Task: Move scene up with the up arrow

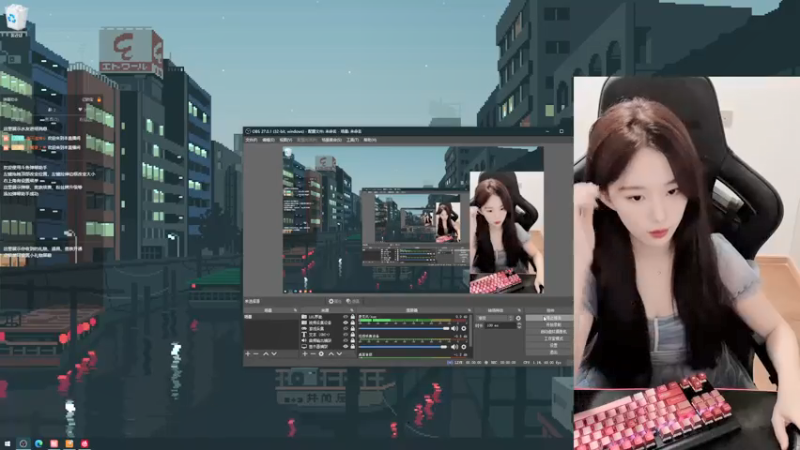Action: pos(266,354)
